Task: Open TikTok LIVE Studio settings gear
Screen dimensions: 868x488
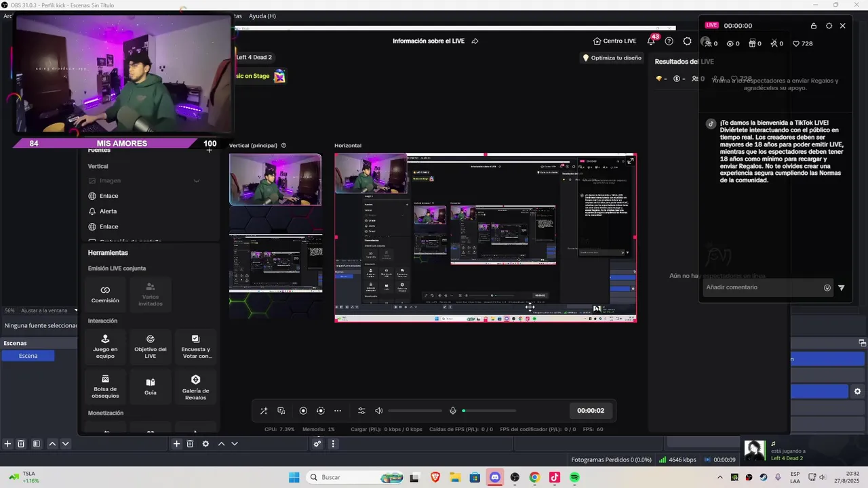Action: pyautogui.click(x=687, y=41)
